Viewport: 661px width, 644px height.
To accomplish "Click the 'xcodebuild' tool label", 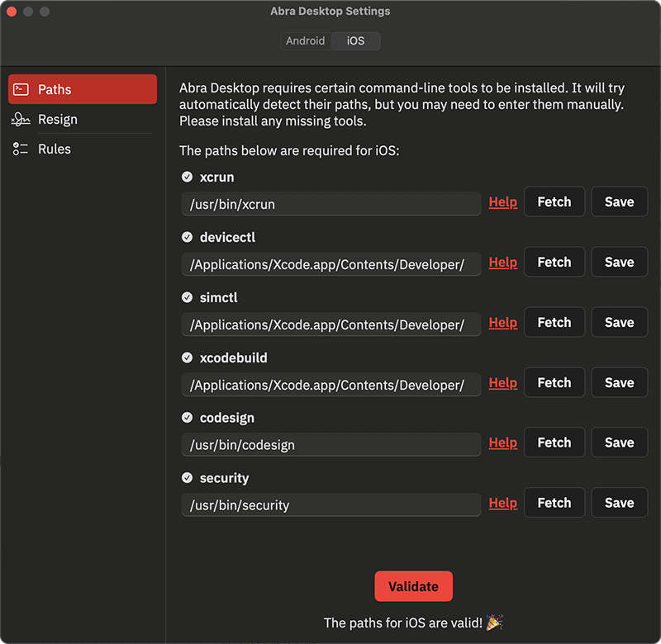I will tap(234, 358).
